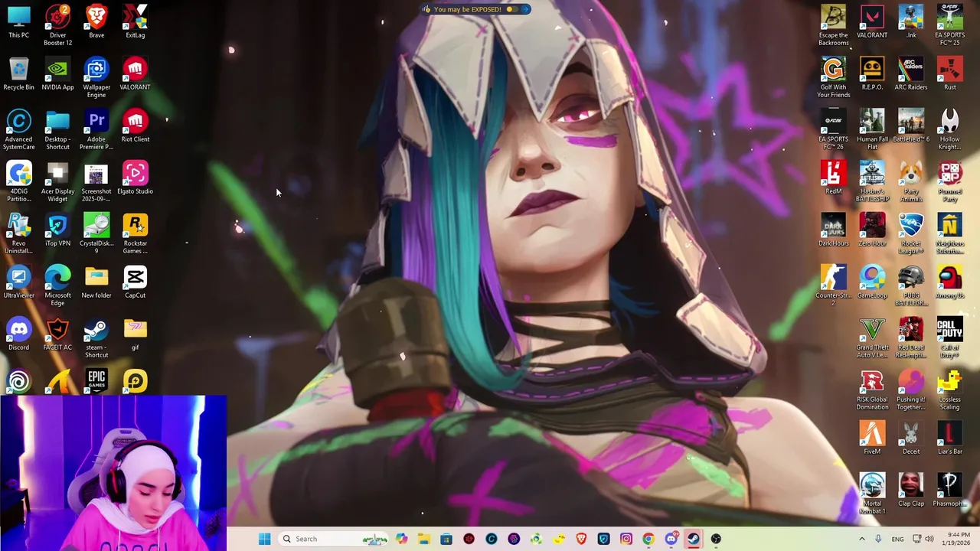Launch Party Animals corgi icon
Viewport: 980px width, 551px height.
tap(911, 181)
